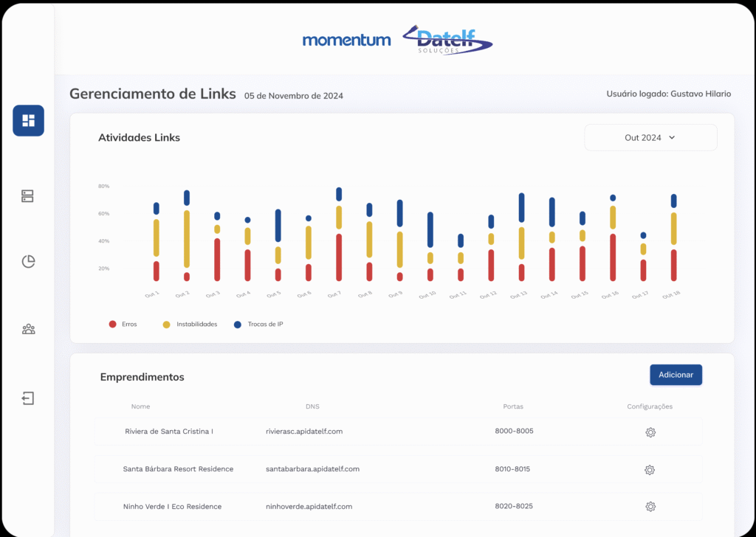
Task: Click the rivierasc.apidatelf.com DNS link
Action: 304,431
